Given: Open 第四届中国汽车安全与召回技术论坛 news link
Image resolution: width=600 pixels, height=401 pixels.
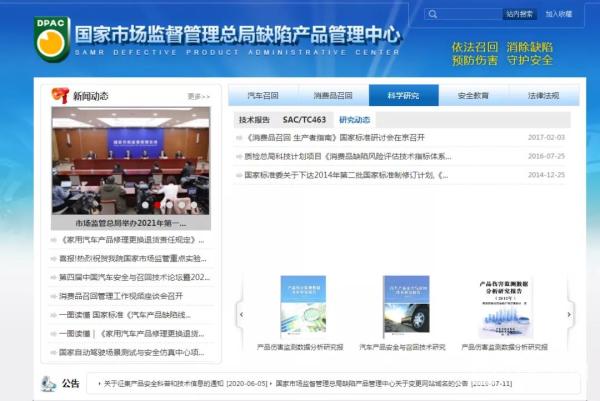Looking at the screenshot, I should pyautogui.click(x=133, y=277).
